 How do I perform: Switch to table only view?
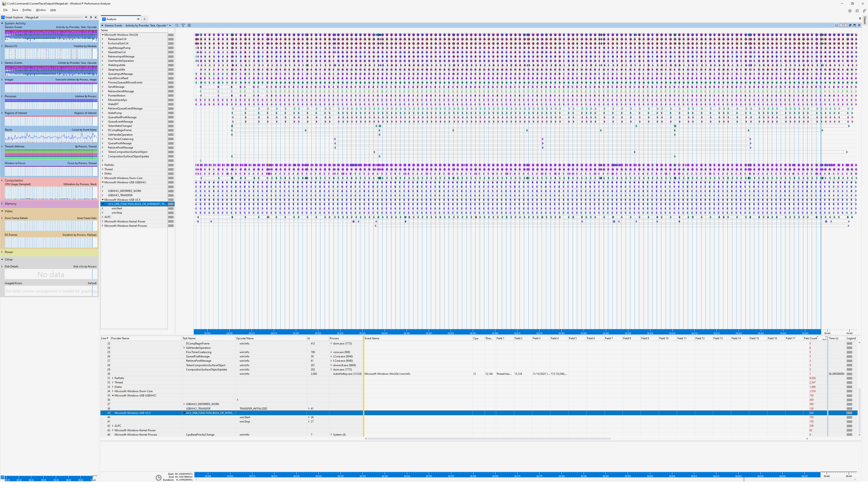845,25
